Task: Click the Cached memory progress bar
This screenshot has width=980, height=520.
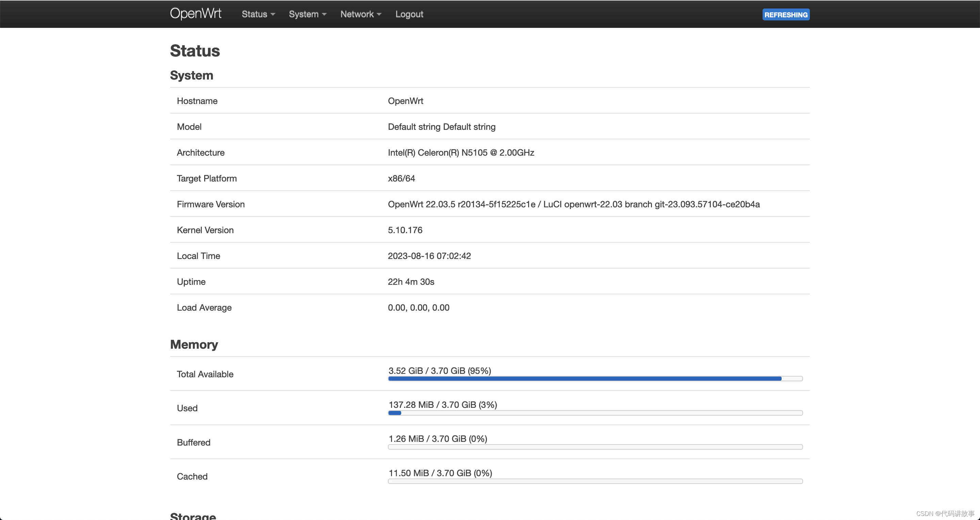Action: point(595,481)
